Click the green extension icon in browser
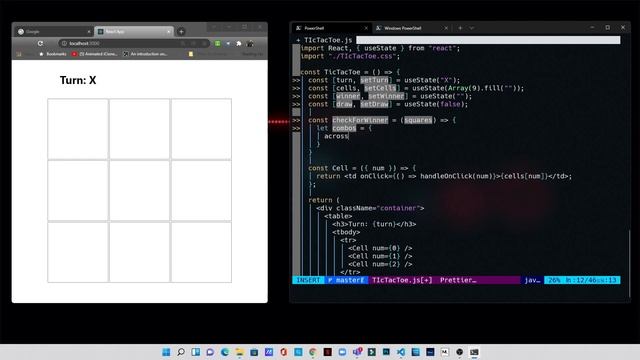Image resolution: width=640 pixels, height=360 pixels. 218,43
